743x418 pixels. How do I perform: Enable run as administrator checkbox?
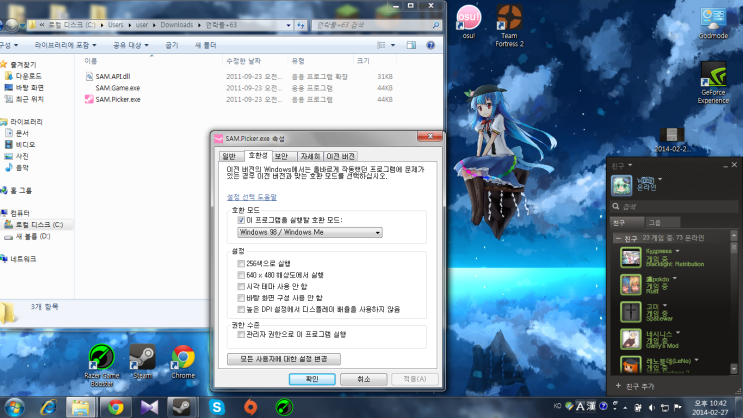click(x=241, y=334)
